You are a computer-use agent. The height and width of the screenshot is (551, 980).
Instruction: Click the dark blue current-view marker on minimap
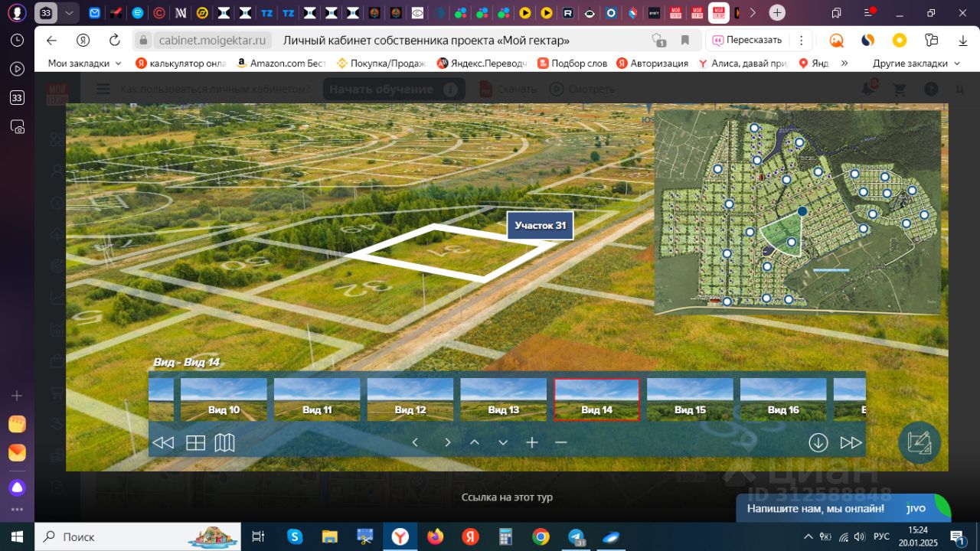point(802,211)
